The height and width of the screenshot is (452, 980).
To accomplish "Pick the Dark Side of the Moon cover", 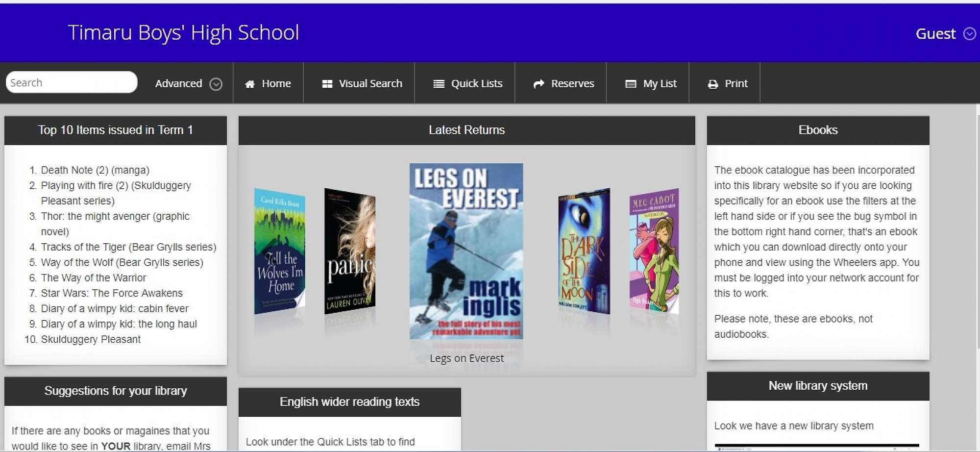I will tap(584, 251).
